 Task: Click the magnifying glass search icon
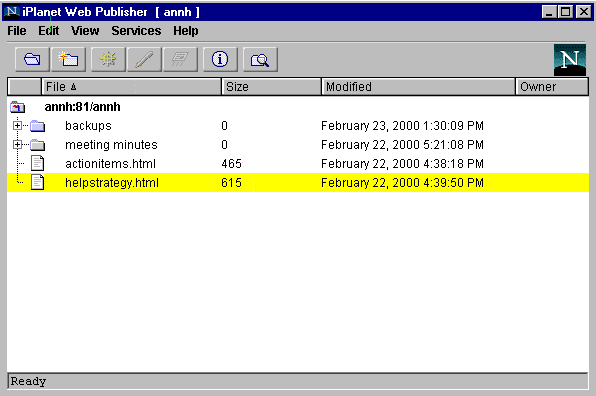coord(260,59)
